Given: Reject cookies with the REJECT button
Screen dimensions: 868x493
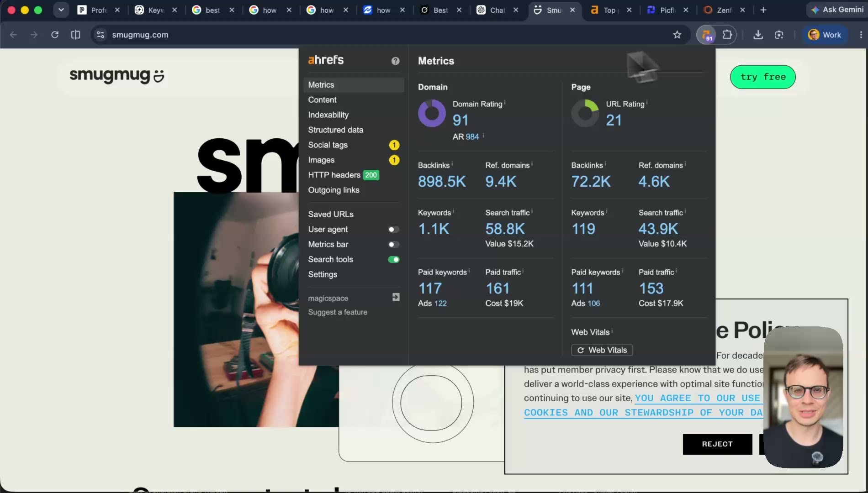Looking at the screenshot, I should 717,444.
